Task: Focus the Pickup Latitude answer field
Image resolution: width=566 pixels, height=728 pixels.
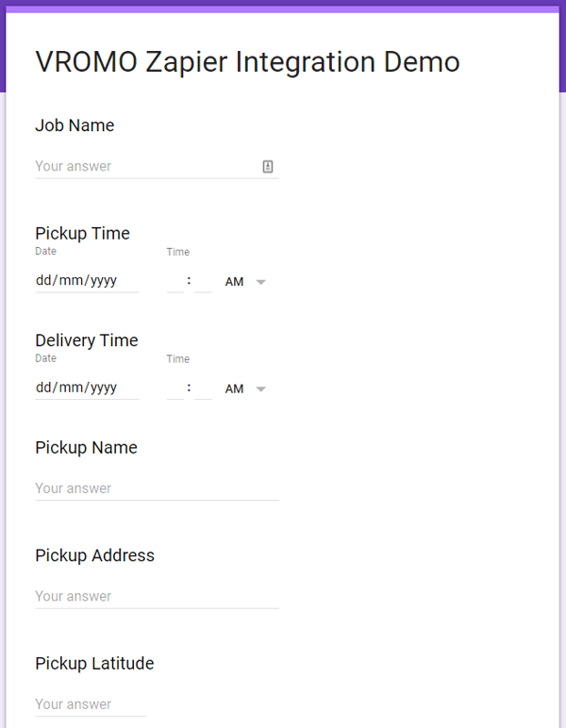Action: pyautogui.click(x=90, y=704)
